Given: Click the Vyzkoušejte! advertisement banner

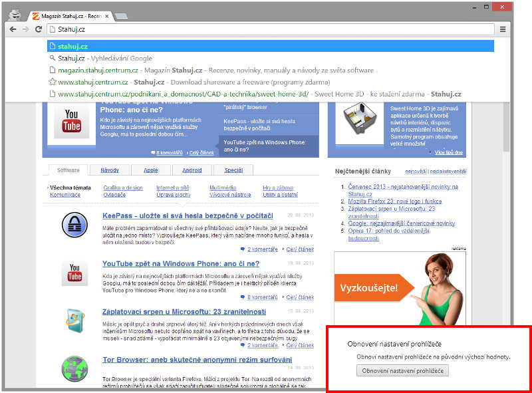Looking at the screenshot, I should pyautogui.click(x=400, y=288).
